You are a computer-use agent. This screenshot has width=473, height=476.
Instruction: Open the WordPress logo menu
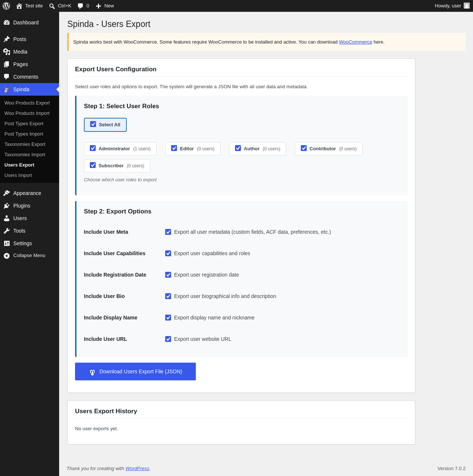[6, 6]
